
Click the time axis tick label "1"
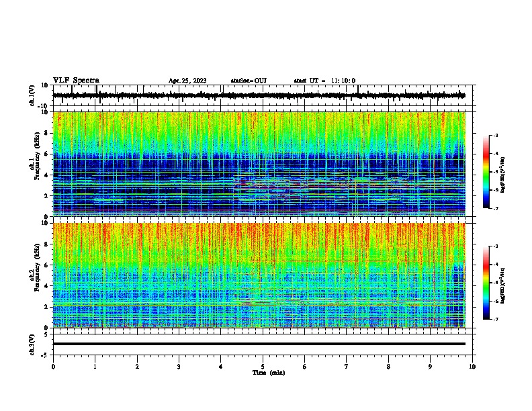click(x=95, y=367)
